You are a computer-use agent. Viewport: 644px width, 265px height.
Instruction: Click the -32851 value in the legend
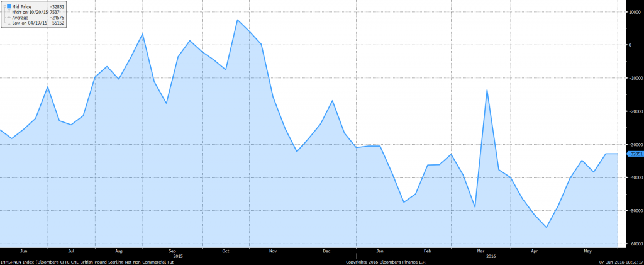[x=57, y=7]
